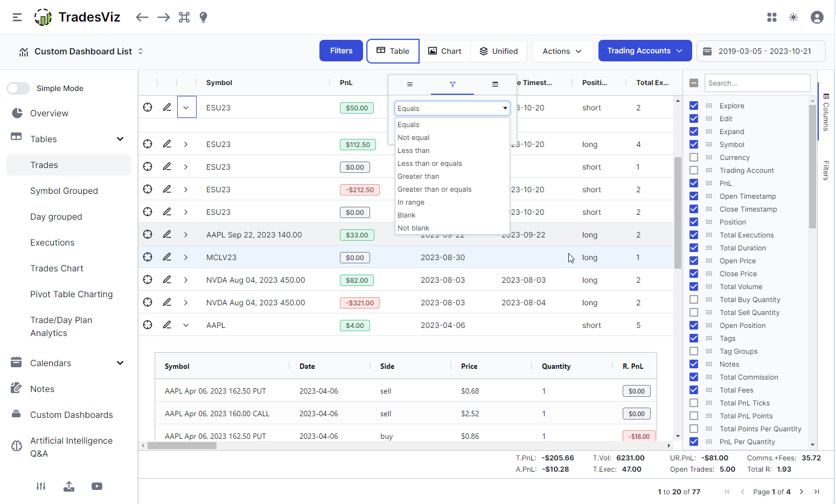This screenshot has height=504, width=836.
Task: Toggle the select-all columns checkbox
Action: coord(694,83)
